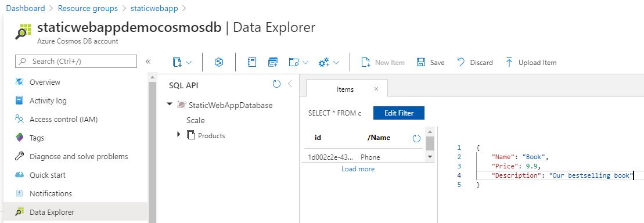Open the Tags menu item
Screen dimensions: 644x223
37,138
